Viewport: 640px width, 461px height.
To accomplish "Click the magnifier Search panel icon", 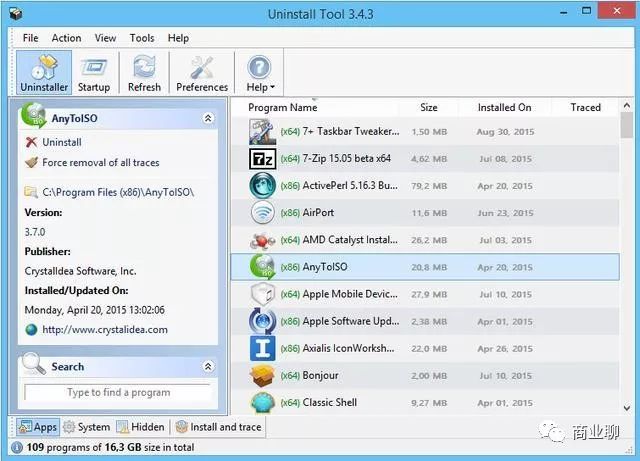I will coord(34,363).
